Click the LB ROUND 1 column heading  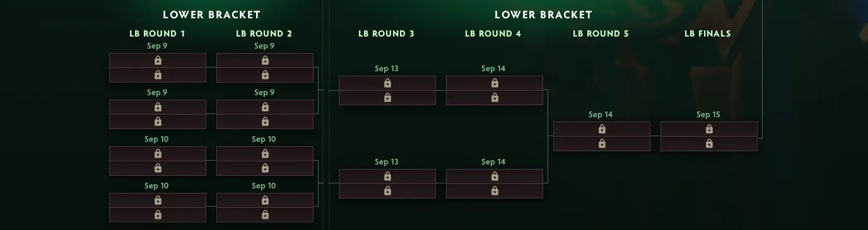coord(157,33)
